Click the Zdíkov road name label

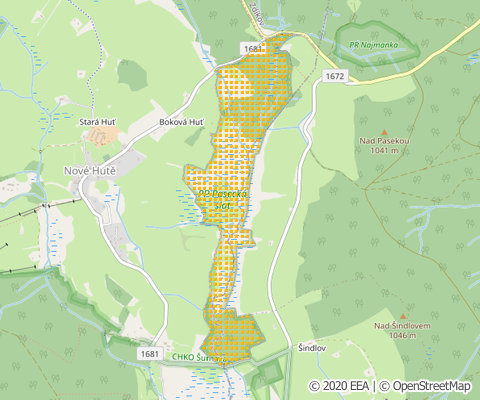[x=256, y=14]
